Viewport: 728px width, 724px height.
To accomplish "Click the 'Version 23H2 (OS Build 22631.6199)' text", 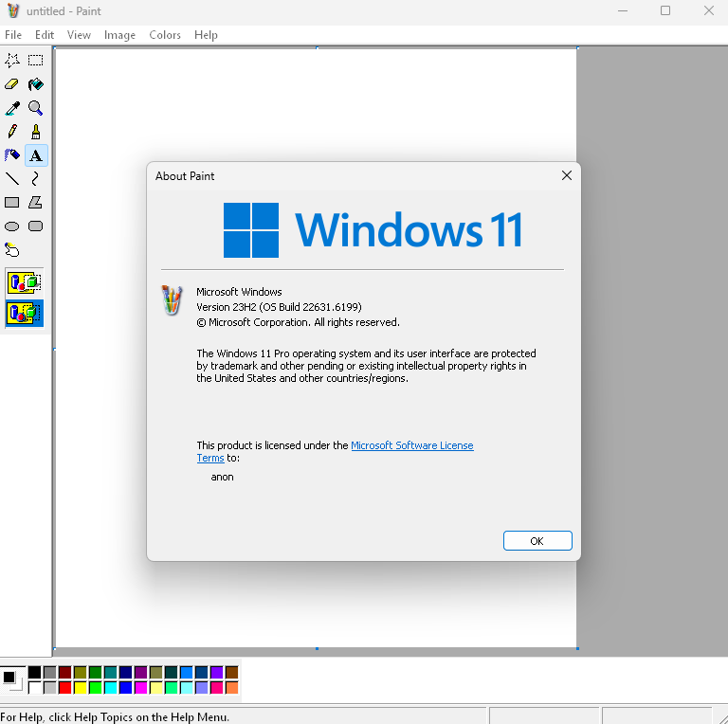I will (279, 307).
